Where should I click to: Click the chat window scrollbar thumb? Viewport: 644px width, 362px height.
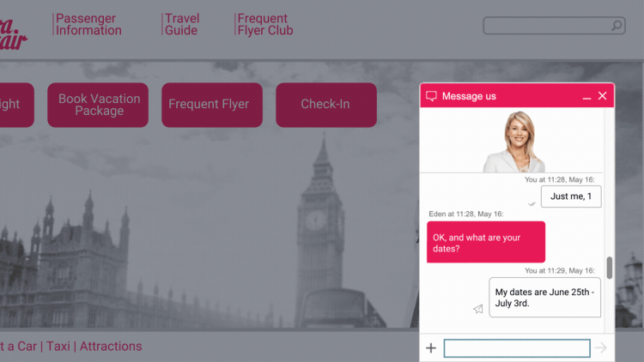(x=610, y=268)
